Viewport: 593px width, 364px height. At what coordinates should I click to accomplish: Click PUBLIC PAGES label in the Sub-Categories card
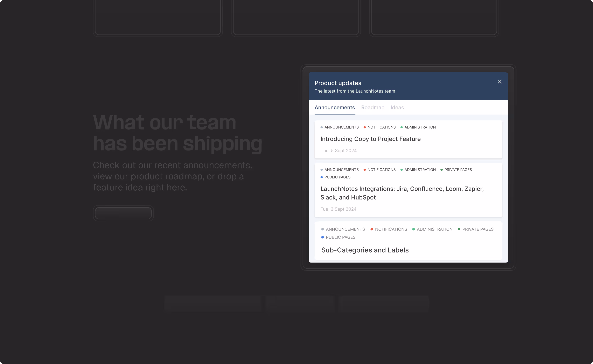point(341,237)
